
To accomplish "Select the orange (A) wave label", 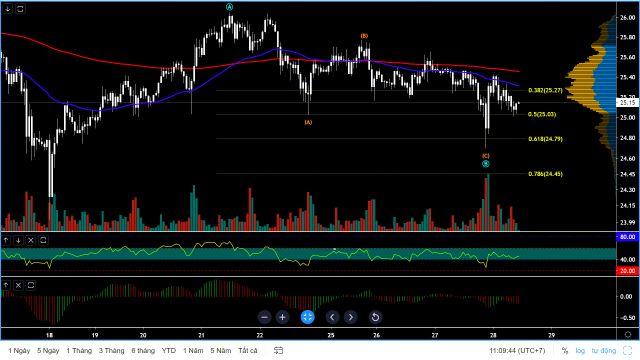I will click(x=308, y=122).
